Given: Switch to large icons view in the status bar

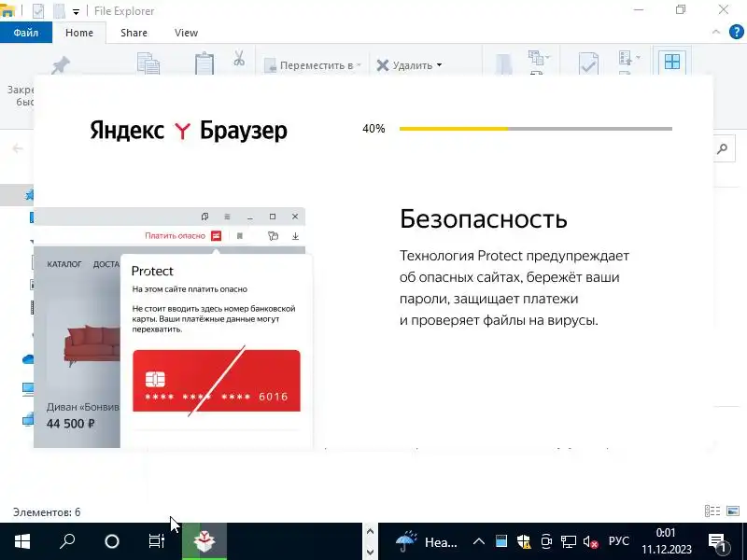Looking at the screenshot, I should [733, 511].
